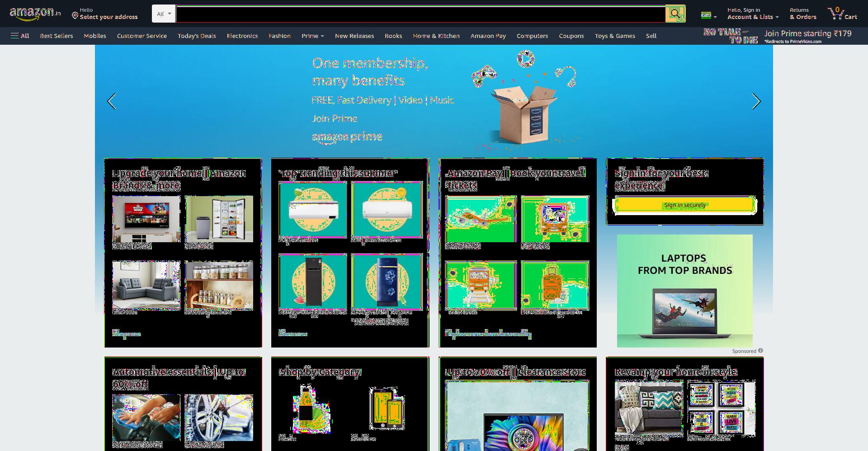Click the Amazon.in logo
Viewport: 868px width, 451px height.
(35, 14)
